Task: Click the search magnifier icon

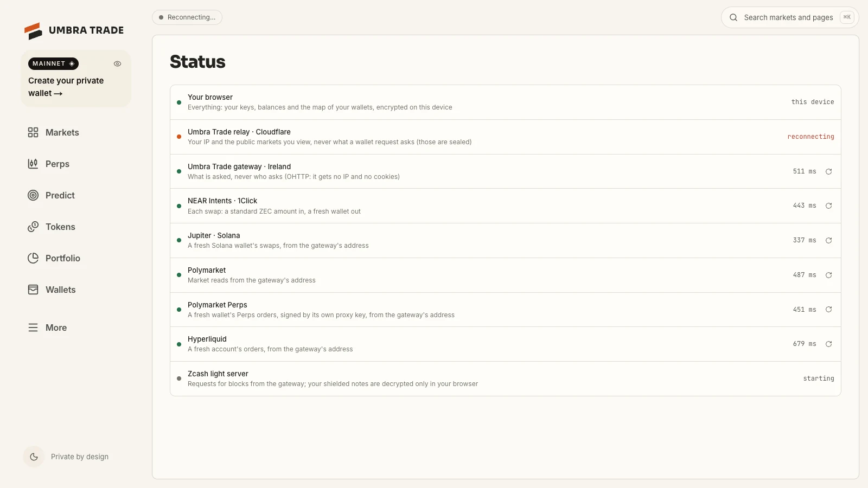Action: click(733, 17)
